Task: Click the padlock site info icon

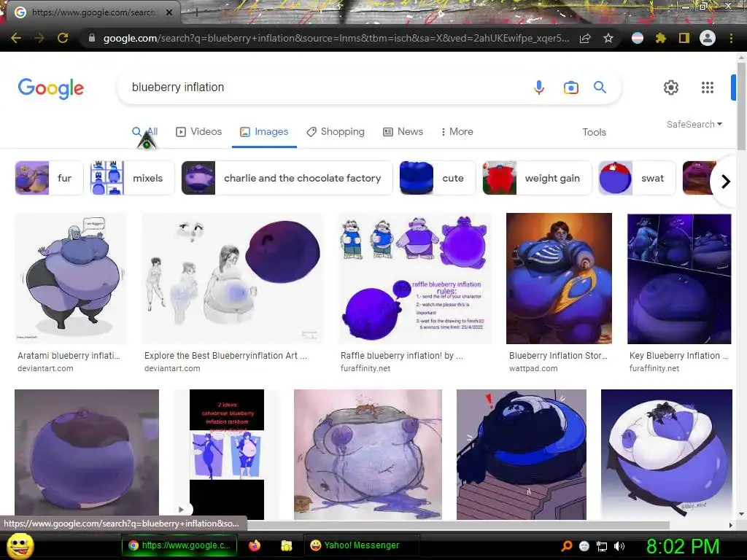Action: click(x=92, y=38)
